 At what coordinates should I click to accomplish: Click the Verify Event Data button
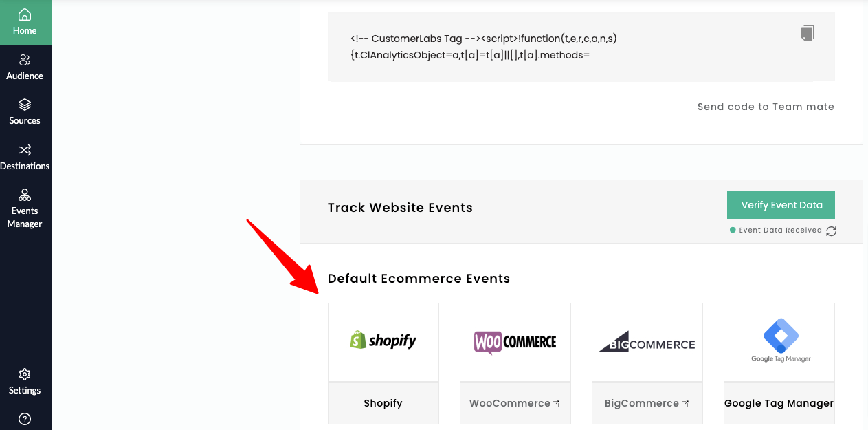tap(781, 204)
